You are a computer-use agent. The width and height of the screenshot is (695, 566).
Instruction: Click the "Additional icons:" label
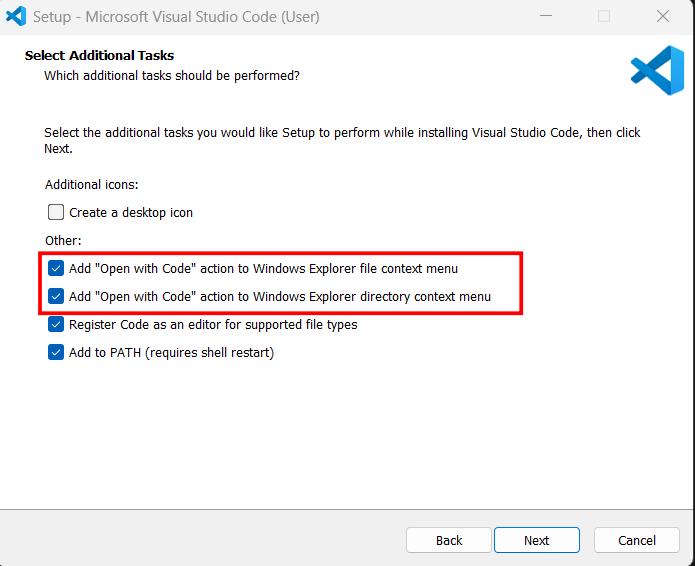pos(92,184)
